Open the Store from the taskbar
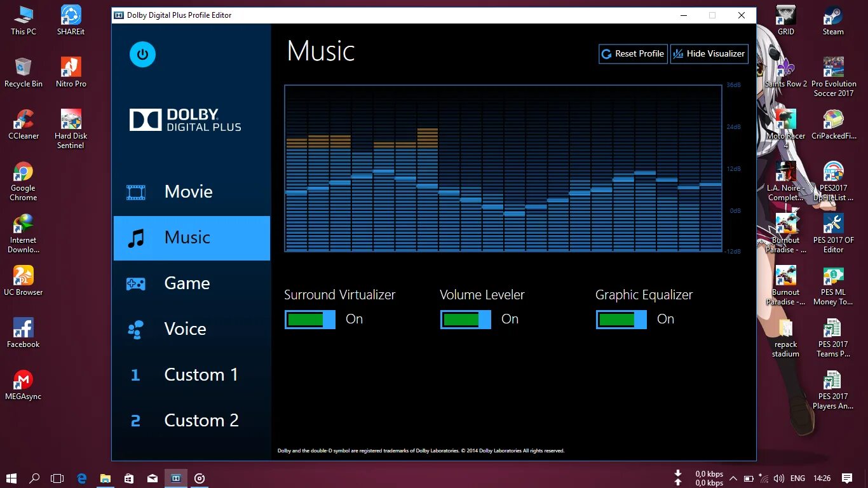This screenshot has width=868, height=488. 129,478
